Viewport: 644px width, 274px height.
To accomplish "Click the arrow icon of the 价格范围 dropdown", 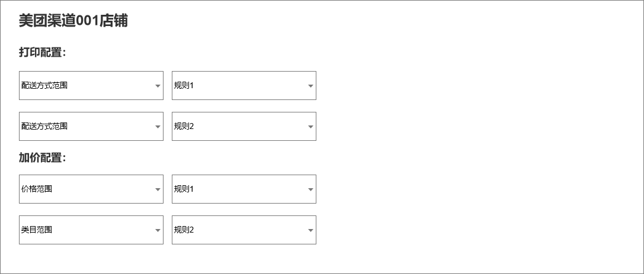I will [x=158, y=189].
